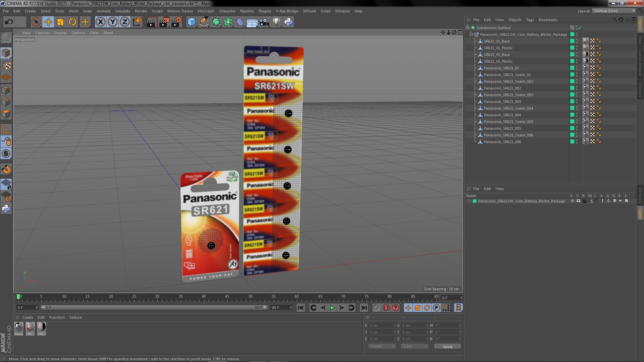Open viewport Cameras menu
This screenshot has width=644, height=362.
tap(42, 33)
